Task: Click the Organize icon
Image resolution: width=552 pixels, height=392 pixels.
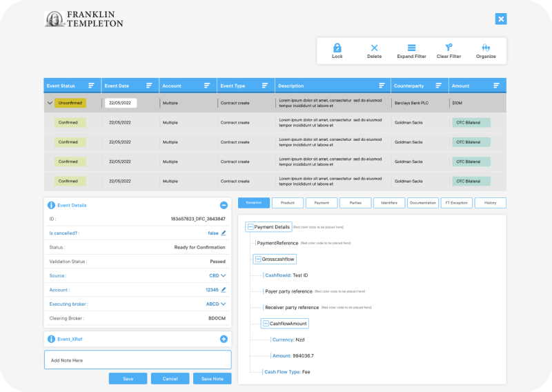Action: tap(486, 48)
